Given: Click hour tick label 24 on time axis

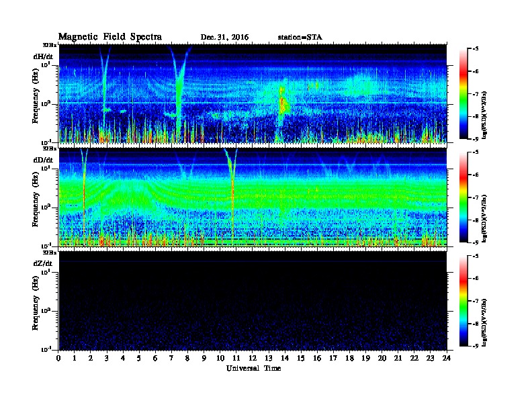Looking at the screenshot, I should point(447,358).
